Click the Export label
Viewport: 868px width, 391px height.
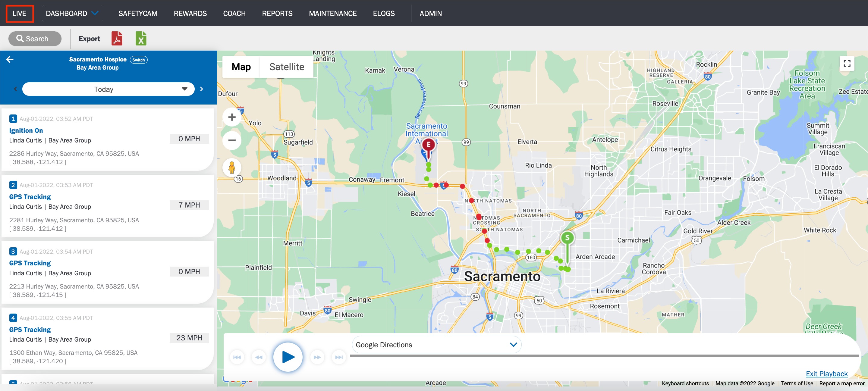pyautogui.click(x=89, y=39)
